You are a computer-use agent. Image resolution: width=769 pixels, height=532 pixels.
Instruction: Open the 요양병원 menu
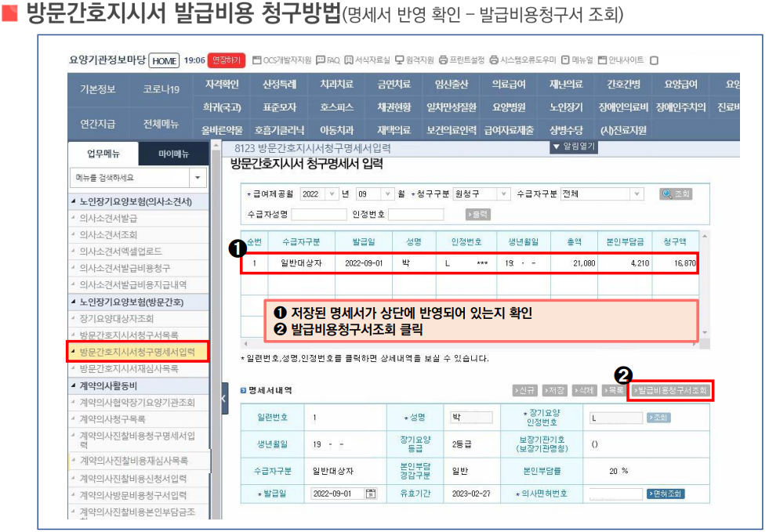[509, 107]
